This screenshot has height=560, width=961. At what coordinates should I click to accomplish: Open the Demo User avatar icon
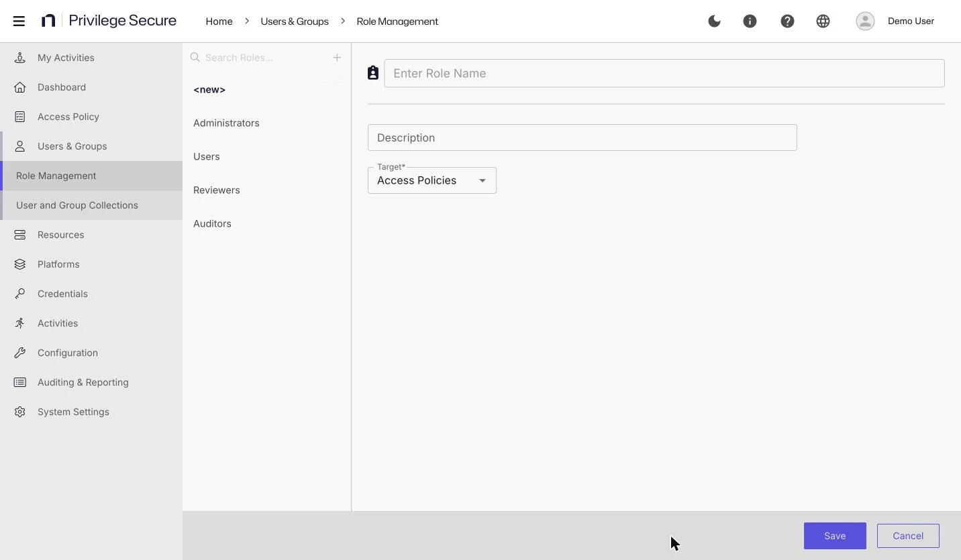[x=865, y=21]
